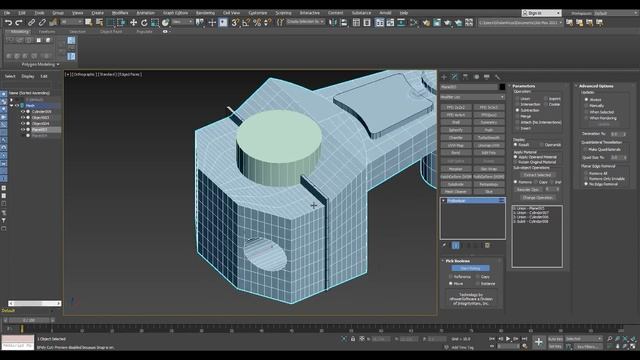Open the Modifiers menu
Viewport: 640px width, 360px height.
[120, 13]
